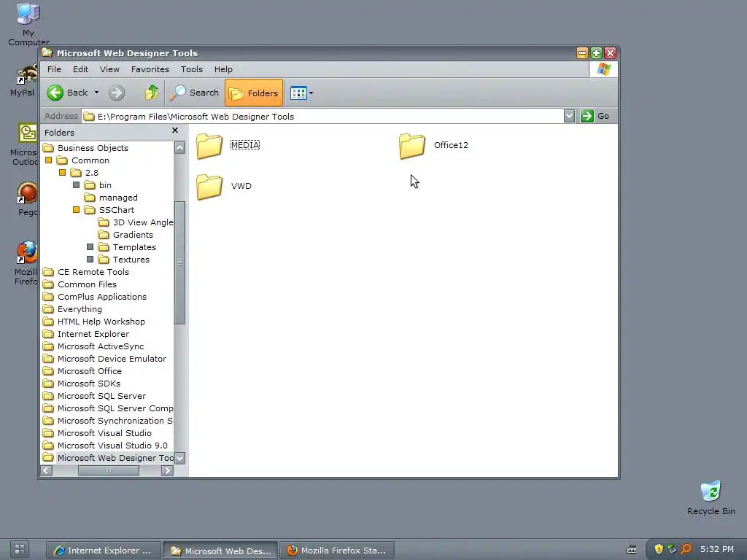
Task: Select the Office12 folder icon
Action: 412,146
